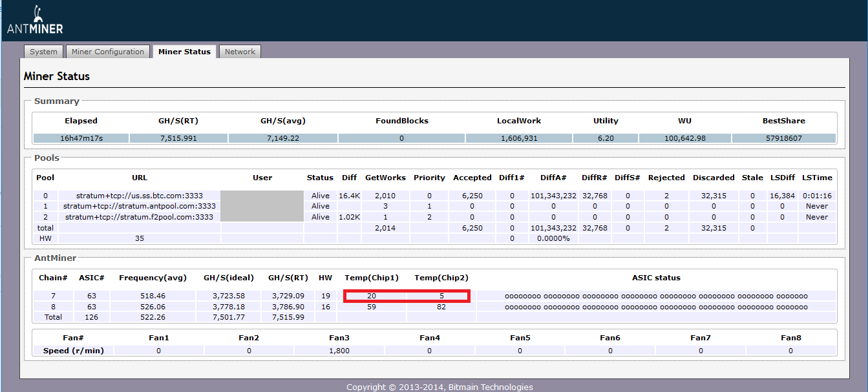Click the FoundBlocks column header

[x=402, y=121]
